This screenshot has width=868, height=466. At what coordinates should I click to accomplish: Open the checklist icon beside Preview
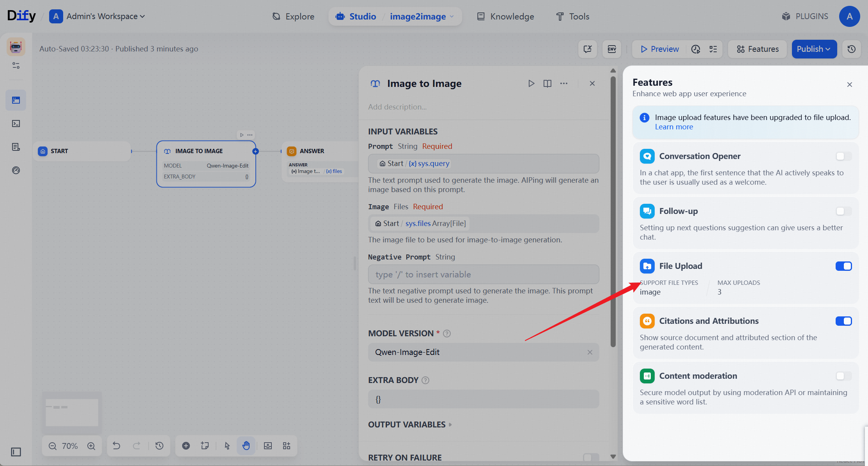[713, 49]
